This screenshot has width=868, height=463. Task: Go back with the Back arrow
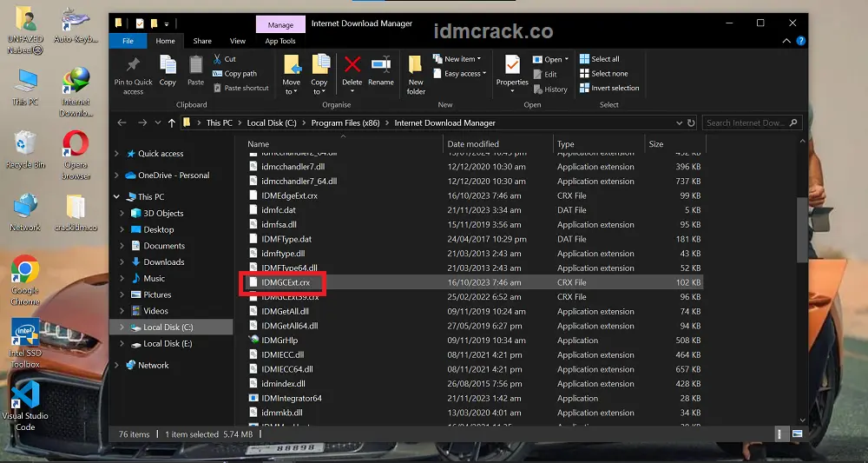tap(122, 123)
